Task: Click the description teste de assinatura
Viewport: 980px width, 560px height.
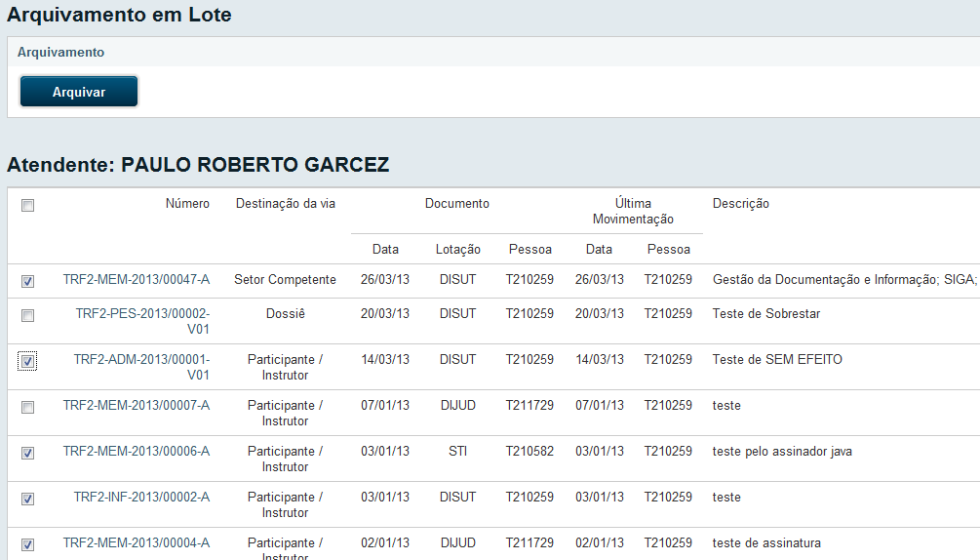Action: pos(766,542)
